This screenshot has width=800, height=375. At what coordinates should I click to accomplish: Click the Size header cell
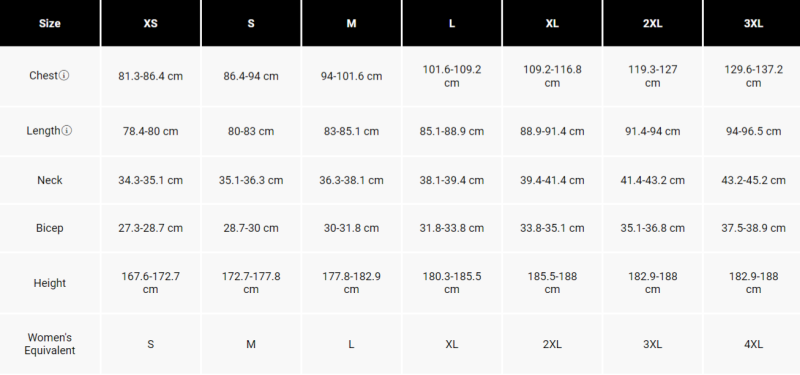tap(50, 23)
